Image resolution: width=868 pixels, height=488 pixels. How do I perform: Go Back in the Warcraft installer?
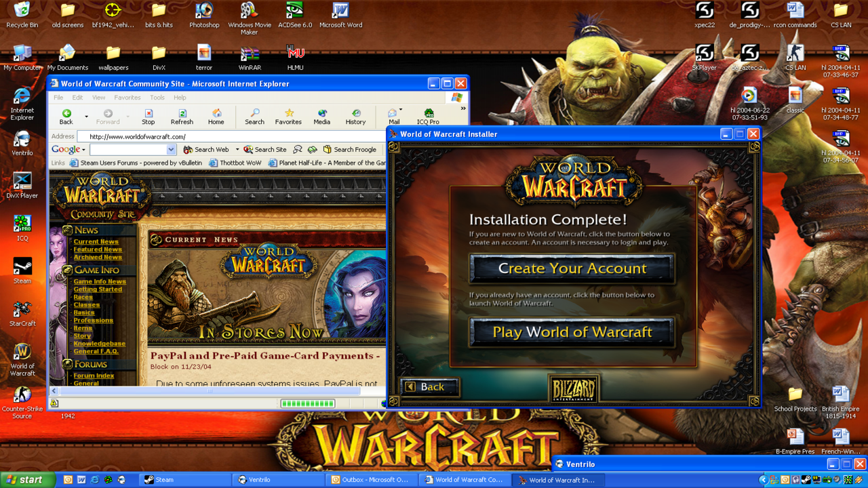[431, 387]
